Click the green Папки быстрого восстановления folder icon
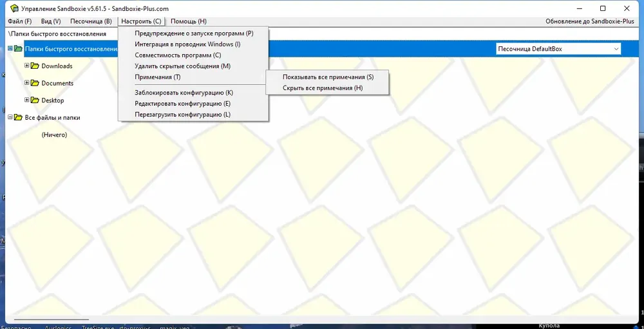 pyautogui.click(x=18, y=49)
